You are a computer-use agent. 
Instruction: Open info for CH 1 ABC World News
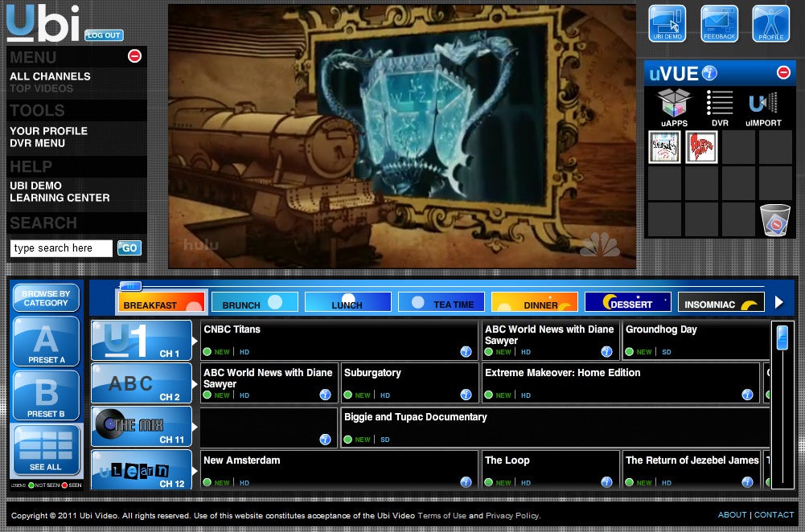coord(607,351)
